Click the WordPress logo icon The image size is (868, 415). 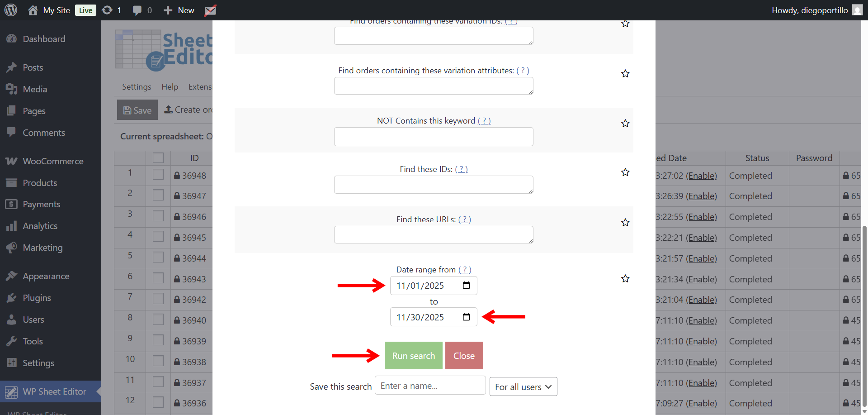click(x=11, y=10)
